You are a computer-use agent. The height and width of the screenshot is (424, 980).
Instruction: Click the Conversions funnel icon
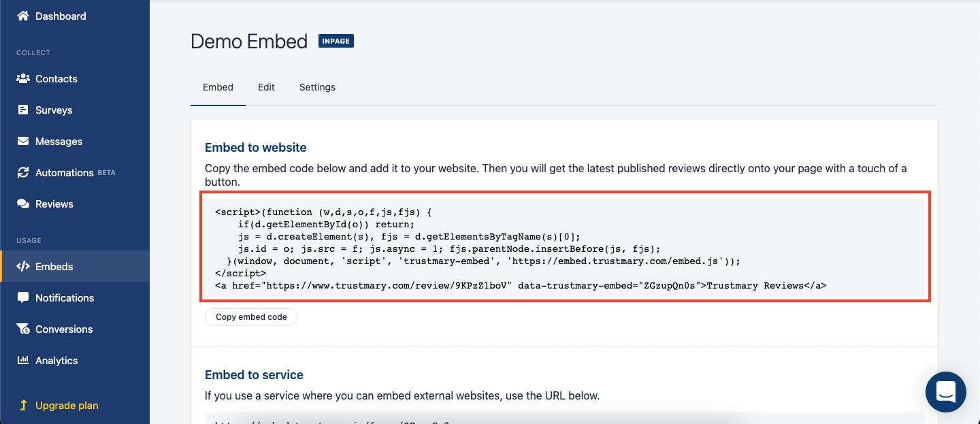[23, 329]
